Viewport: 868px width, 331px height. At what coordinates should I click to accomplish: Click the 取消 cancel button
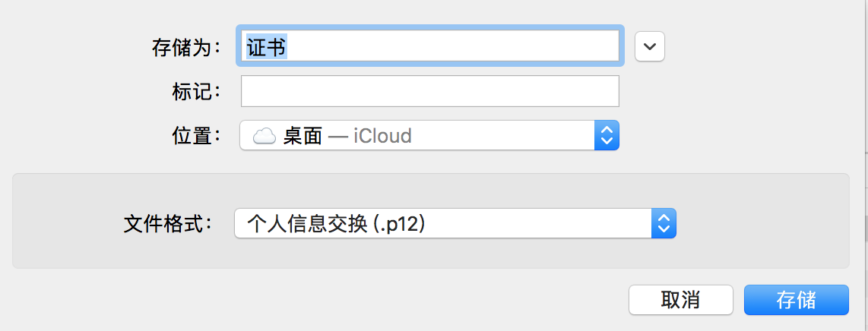681,300
